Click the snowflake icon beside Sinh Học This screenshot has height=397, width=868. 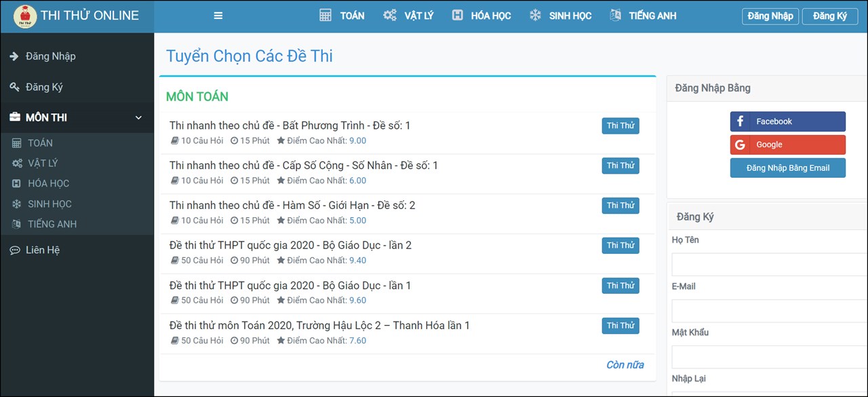coord(536,16)
